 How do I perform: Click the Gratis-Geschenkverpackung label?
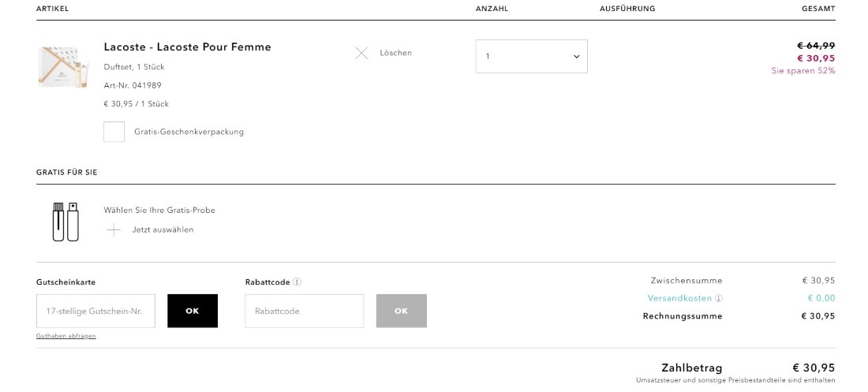tap(189, 132)
